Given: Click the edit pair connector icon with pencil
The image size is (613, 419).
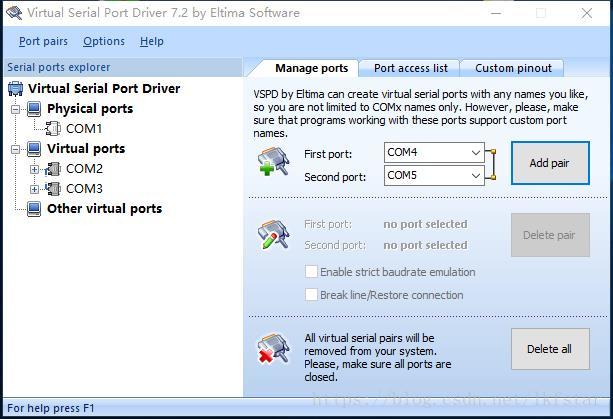Looking at the screenshot, I should pyautogui.click(x=273, y=235).
